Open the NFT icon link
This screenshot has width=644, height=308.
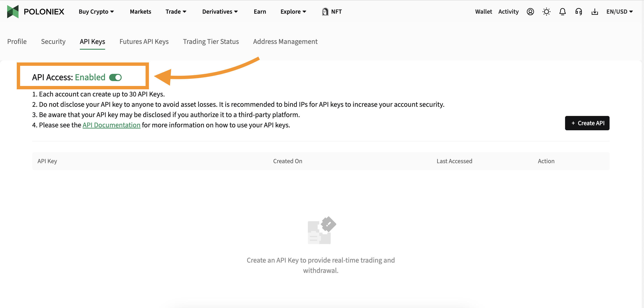point(325,11)
